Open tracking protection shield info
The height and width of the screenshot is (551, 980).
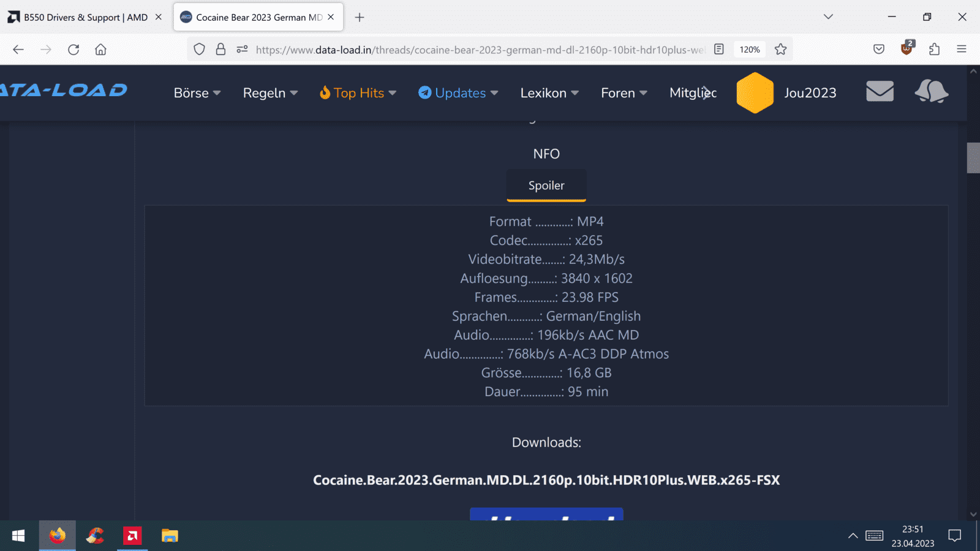pyautogui.click(x=199, y=50)
